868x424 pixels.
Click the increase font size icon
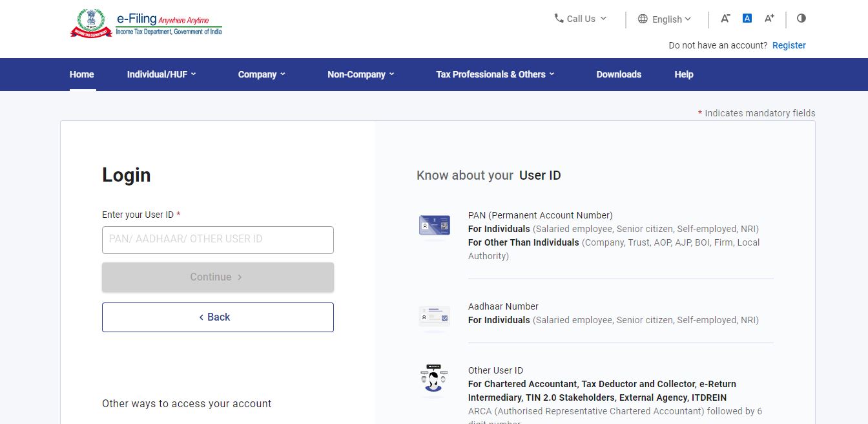pyautogui.click(x=769, y=19)
